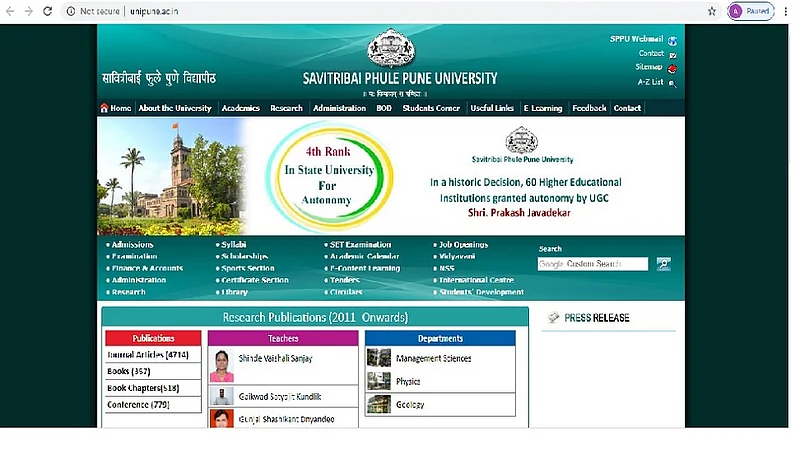
Task: Open Gaikwad Satyajit Kundlik profile
Action: [x=280, y=396]
